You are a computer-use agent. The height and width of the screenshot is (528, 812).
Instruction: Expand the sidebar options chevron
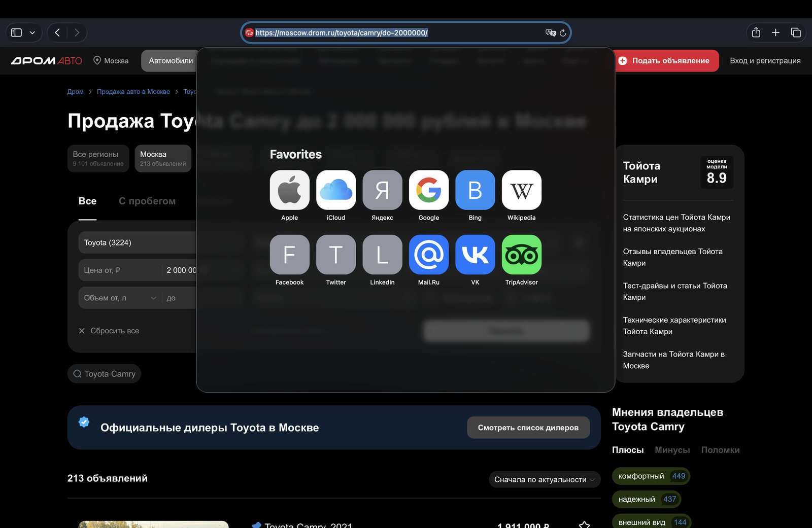32,32
